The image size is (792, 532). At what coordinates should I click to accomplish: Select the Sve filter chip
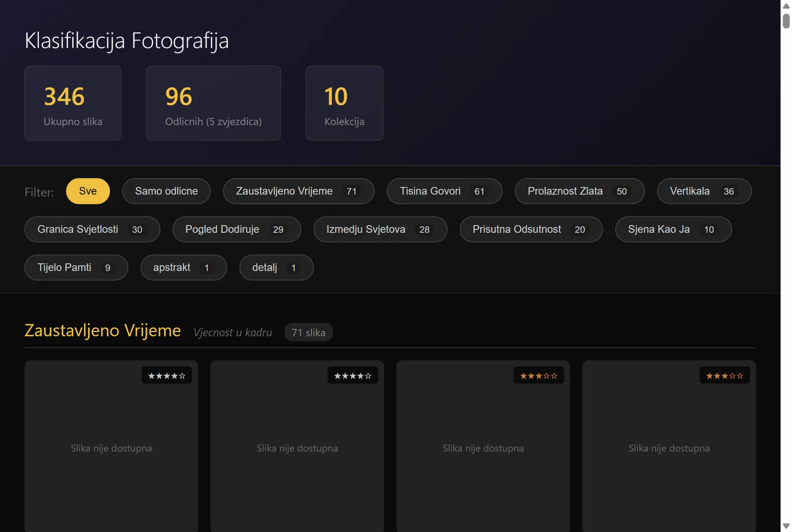[88, 191]
